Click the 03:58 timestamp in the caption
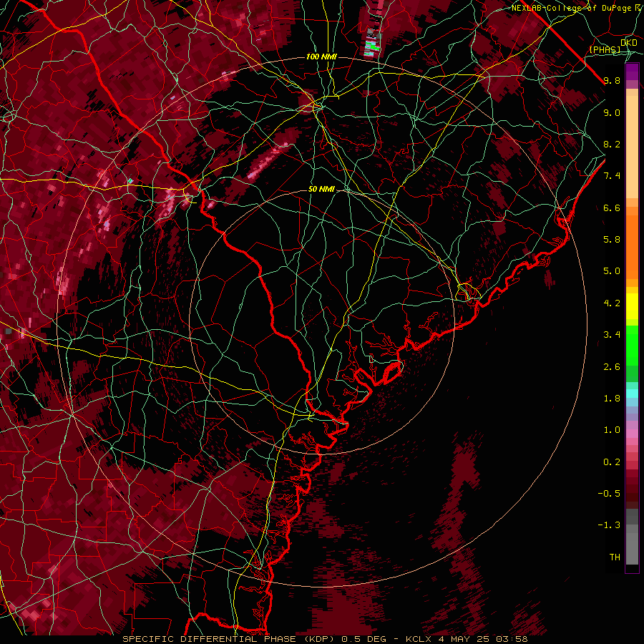The image size is (644, 644). coord(513,639)
